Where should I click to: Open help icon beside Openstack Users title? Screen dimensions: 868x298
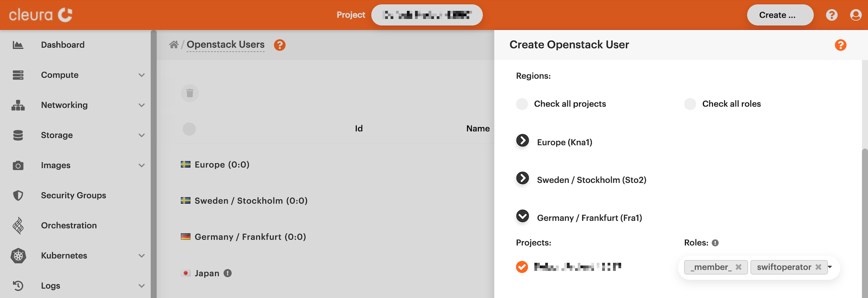click(x=280, y=45)
